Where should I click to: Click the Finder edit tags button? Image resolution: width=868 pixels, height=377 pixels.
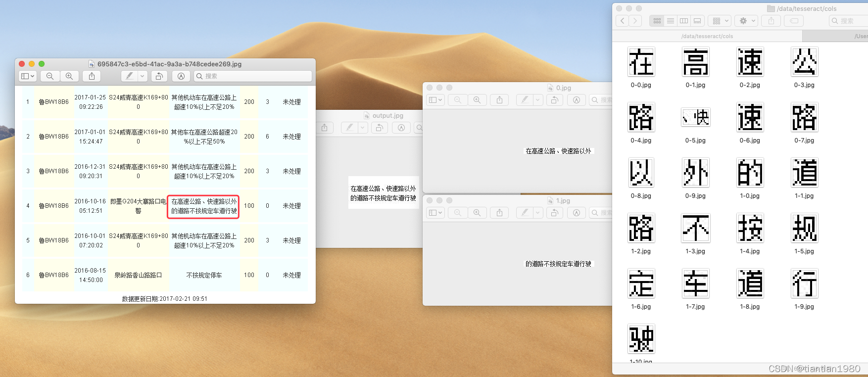click(x=794, y=21)
